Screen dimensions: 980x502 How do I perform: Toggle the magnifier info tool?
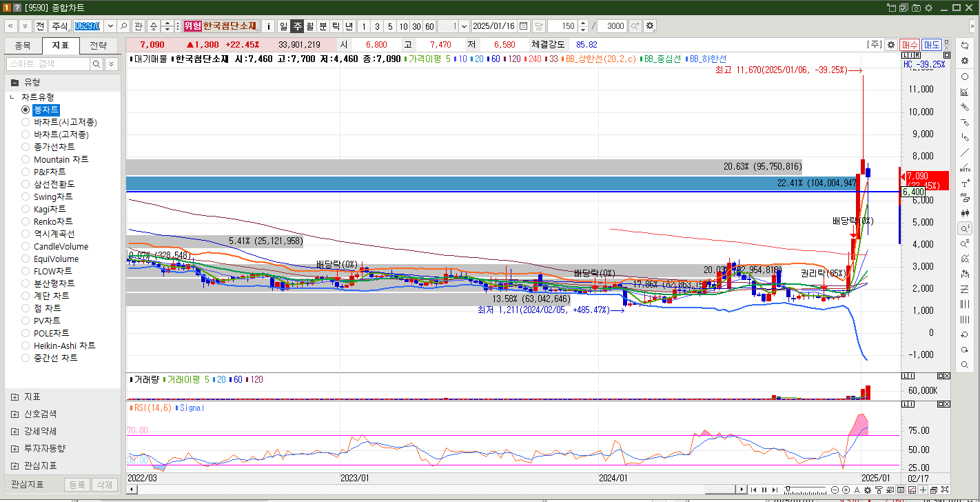(x=965, y=228)
